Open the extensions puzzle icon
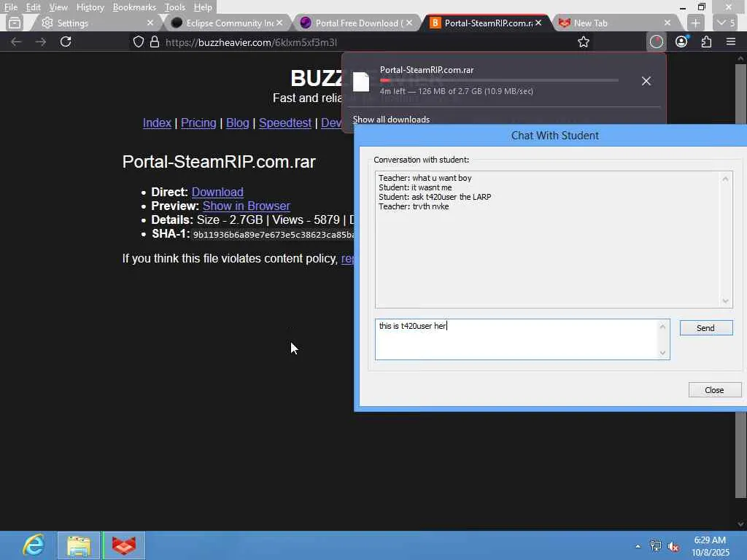Viewport: 747px width, 560px height. tap(706, 42)
